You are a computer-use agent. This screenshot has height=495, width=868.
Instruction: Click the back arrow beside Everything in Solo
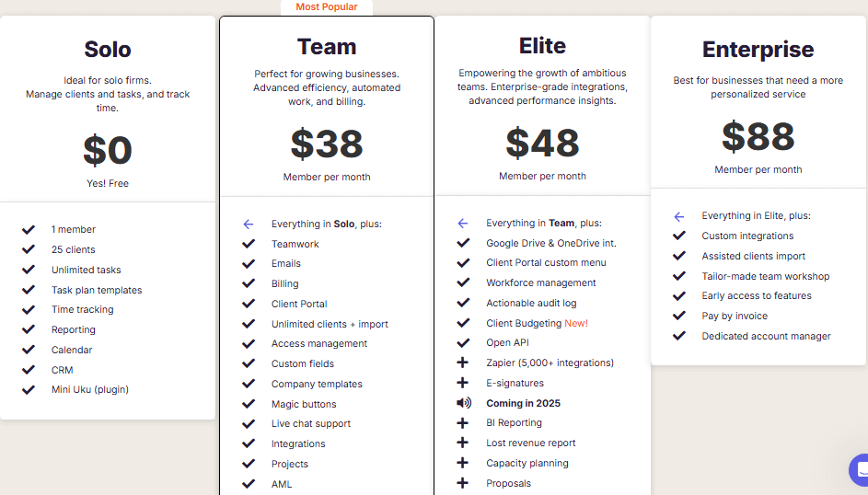click(x=248, y=224)
